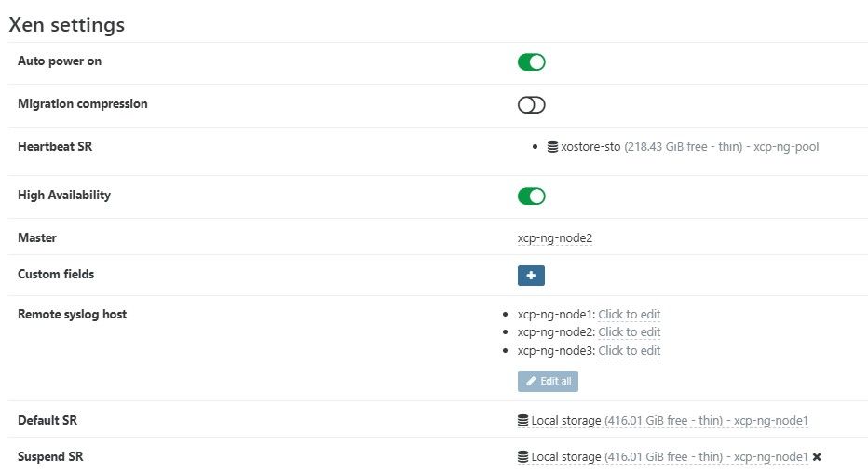Click the High Availability label
Screen dimensions: 868x473
[64, 196]
